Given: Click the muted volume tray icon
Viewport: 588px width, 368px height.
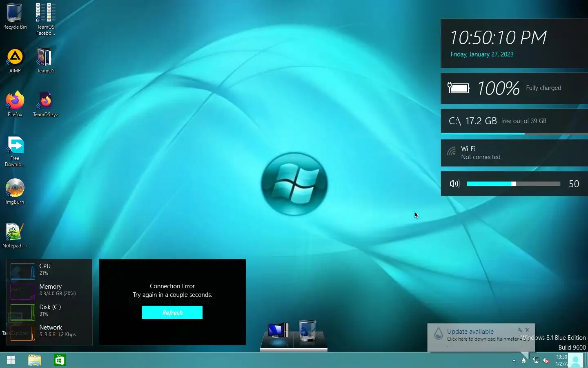Looking at the screenshot, I should (546, 360).
